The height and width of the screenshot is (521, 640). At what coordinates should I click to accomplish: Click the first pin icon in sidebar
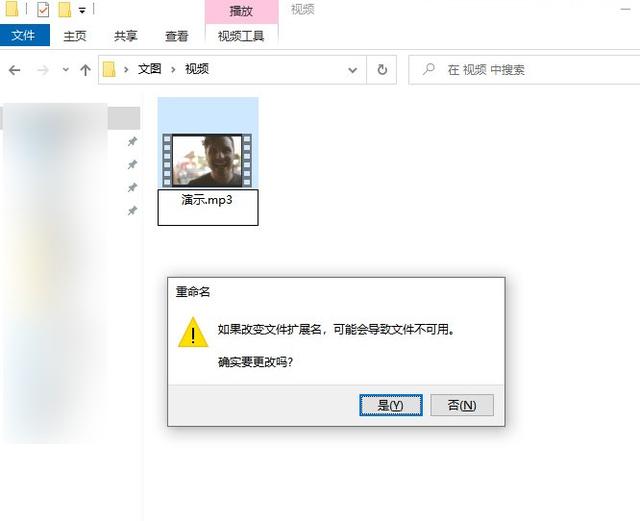pos(132,142)
